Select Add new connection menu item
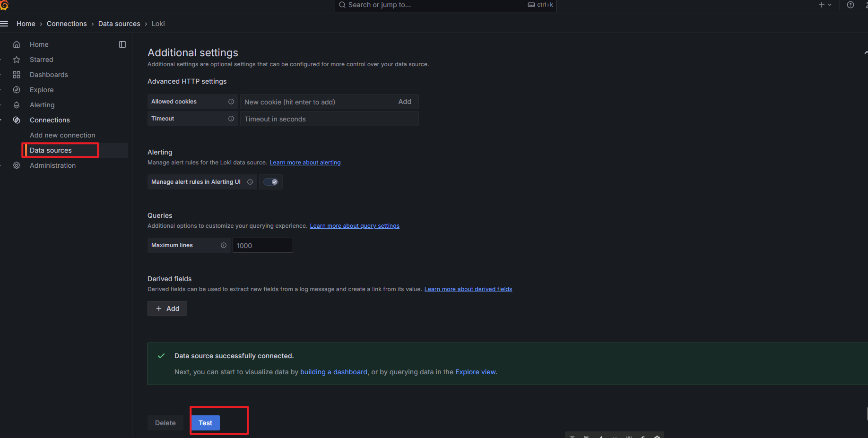Image resolution: width=868 pixels, height=438 pixels. pyautogui.click(x=62, y=135)
